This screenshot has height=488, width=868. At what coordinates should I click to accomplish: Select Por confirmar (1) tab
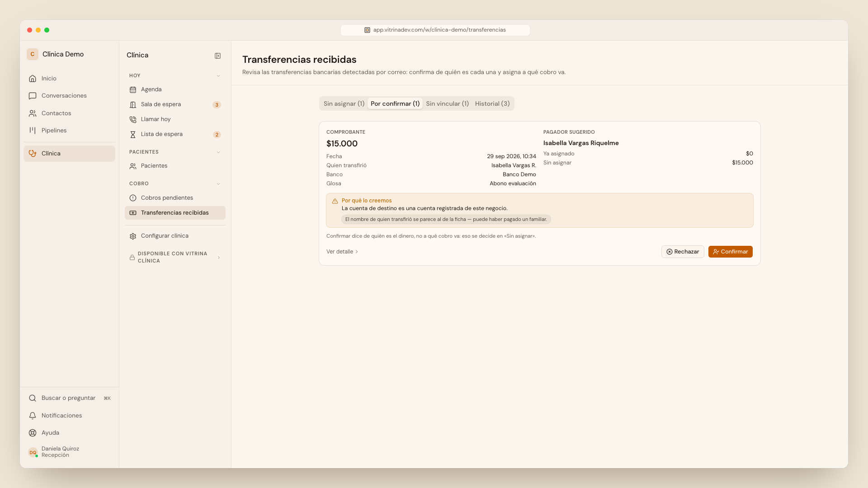point(395,103)
